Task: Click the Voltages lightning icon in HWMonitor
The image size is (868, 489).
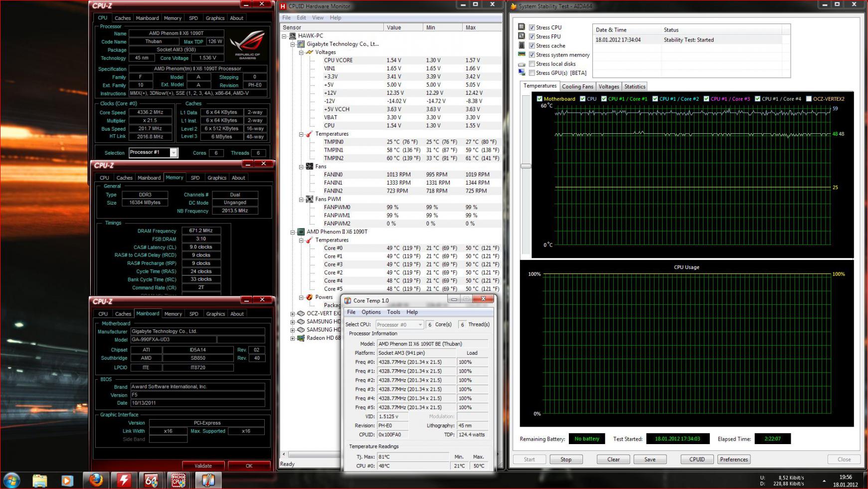Action: point(309,52)
